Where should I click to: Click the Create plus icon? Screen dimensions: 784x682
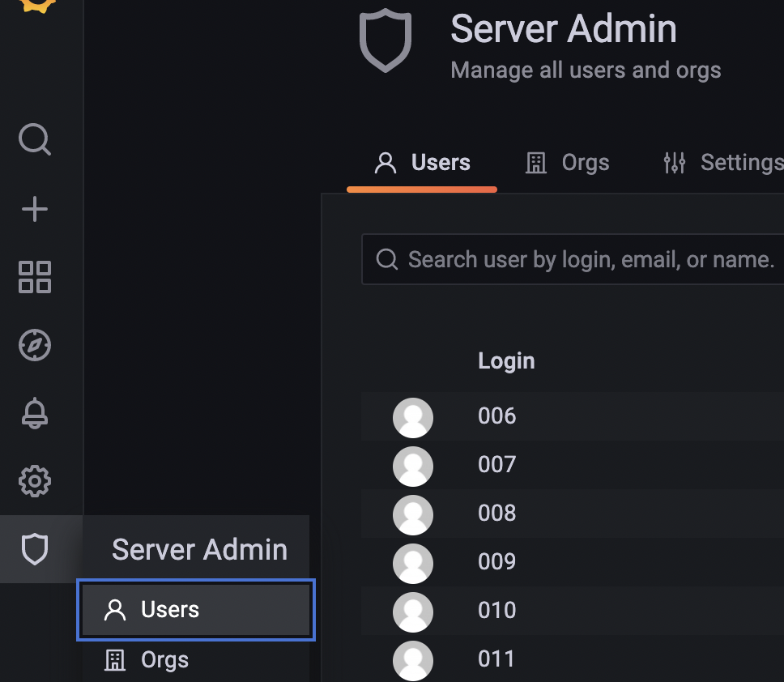[x=34, y=208]
